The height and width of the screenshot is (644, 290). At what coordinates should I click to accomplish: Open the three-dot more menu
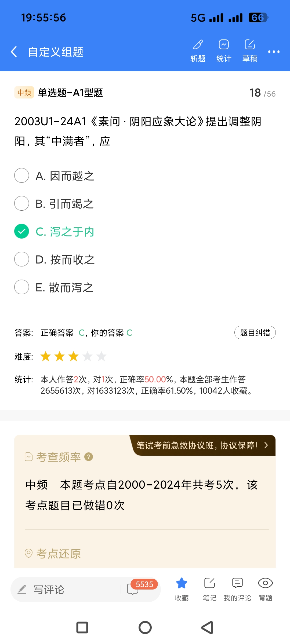click(x=274, y=52)
